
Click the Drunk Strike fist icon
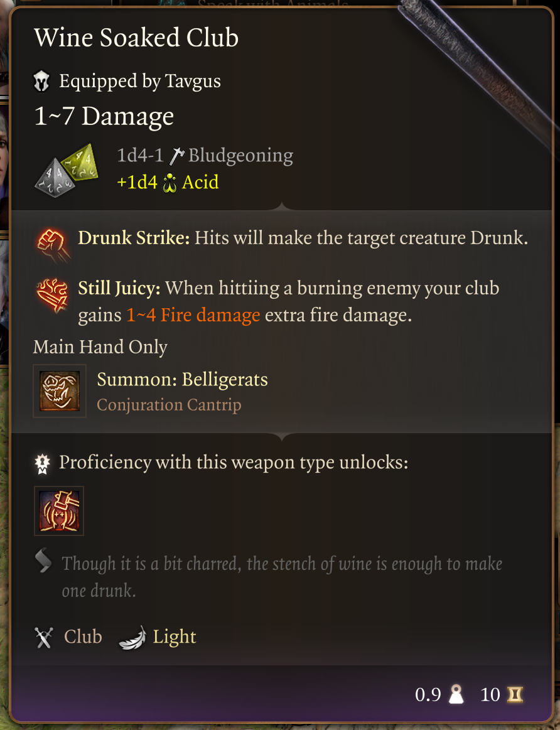point(53,244)
